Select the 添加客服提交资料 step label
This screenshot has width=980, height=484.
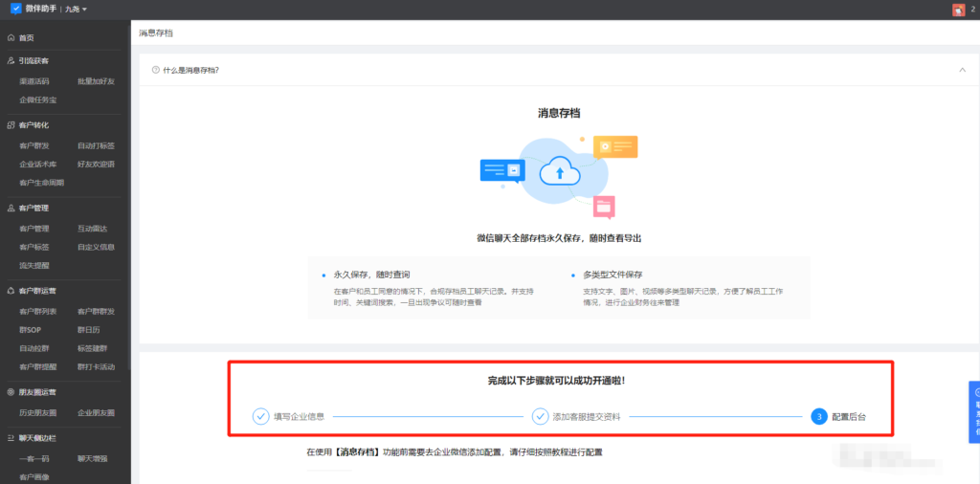point(587,416)
